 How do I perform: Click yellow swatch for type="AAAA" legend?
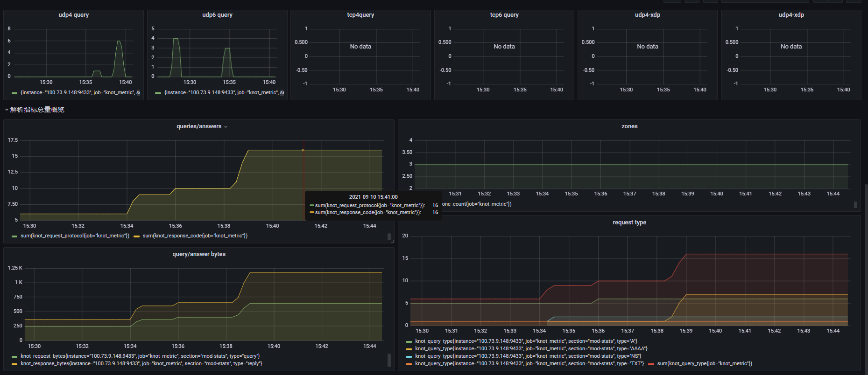(x=409, y=349)
